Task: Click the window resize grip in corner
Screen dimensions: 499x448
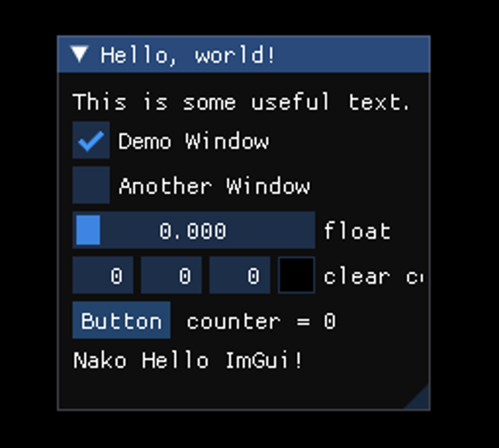Action: click(x=422, y=402)
